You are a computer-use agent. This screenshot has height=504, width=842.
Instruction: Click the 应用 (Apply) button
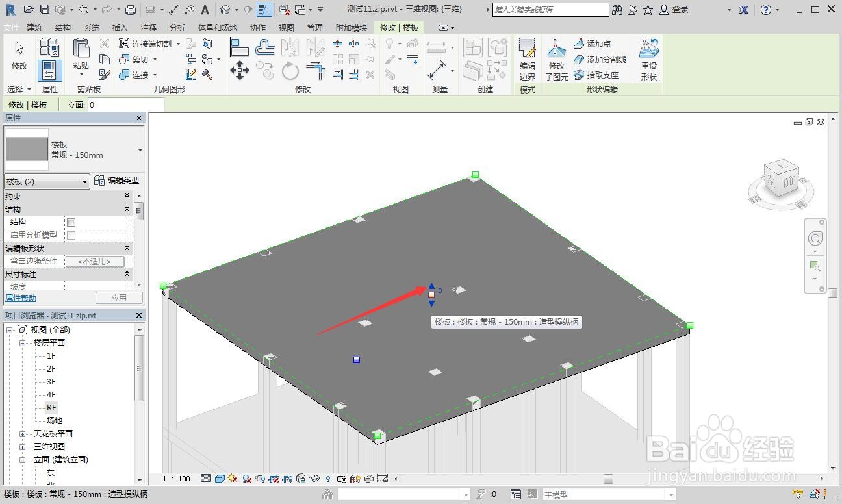(x=119, y=298)
